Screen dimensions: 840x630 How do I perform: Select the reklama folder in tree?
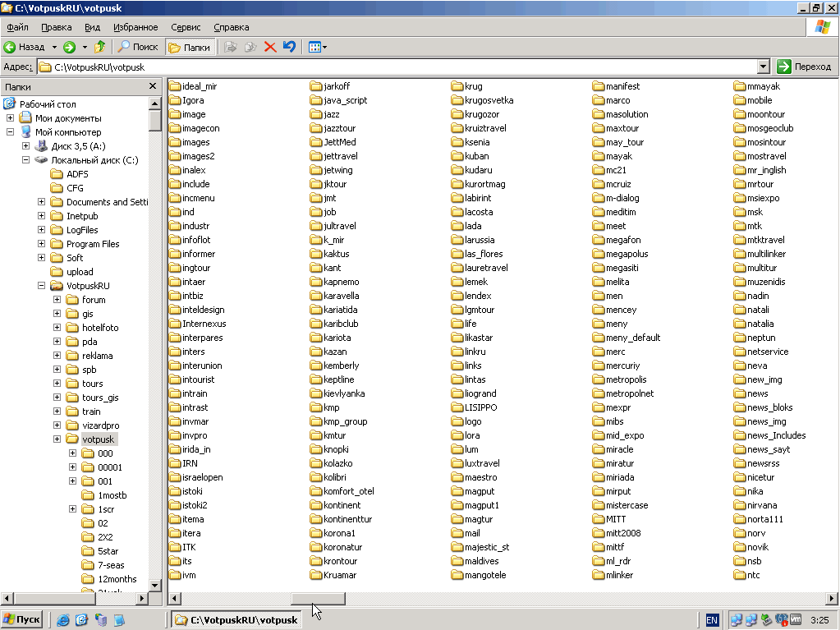point(97,356)
